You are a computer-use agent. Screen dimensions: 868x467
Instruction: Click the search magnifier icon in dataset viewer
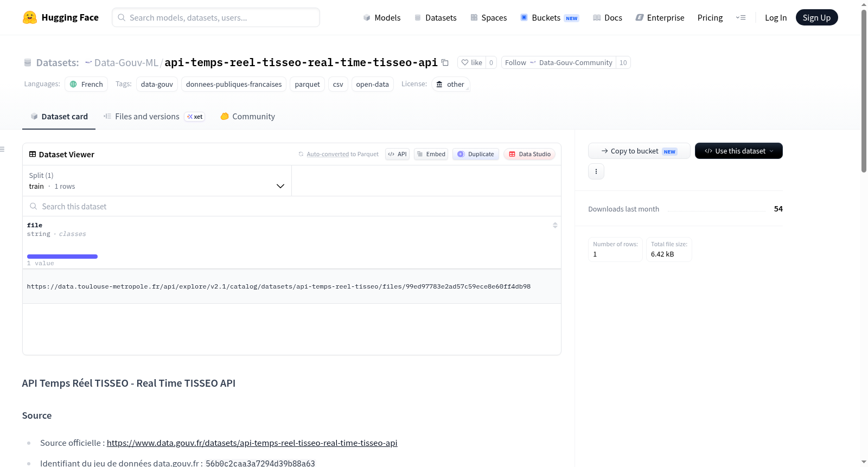pyautogui.click(x=34, y=207)
